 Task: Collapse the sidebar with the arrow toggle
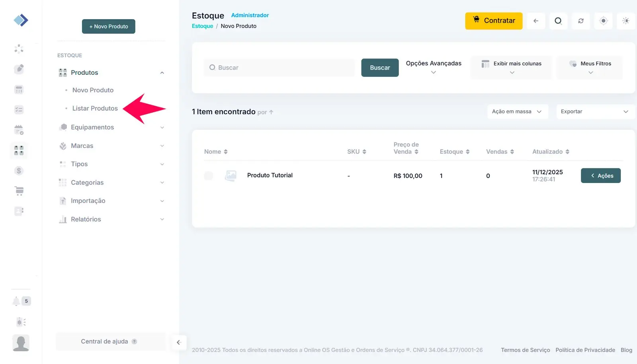pos(179,342)
